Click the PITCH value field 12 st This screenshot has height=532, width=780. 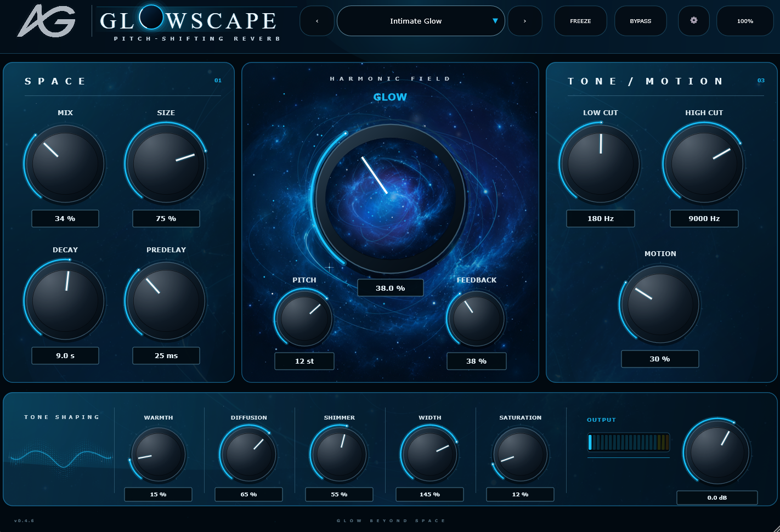pos(304,361)
